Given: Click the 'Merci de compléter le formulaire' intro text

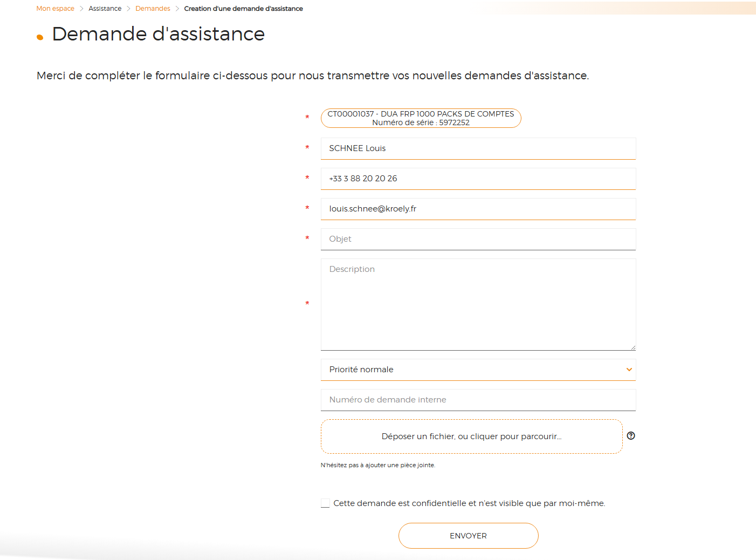Looking at the screenshot, I should click(313, 76).
